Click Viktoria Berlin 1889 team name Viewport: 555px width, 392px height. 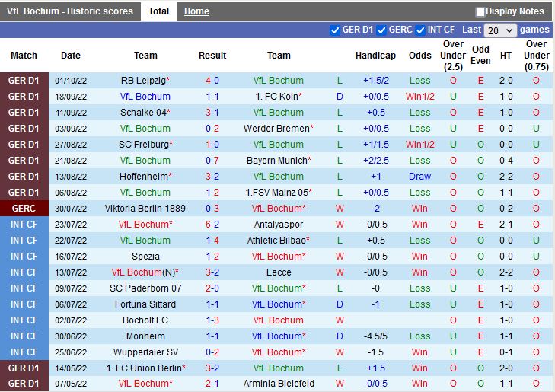point(145,209)
